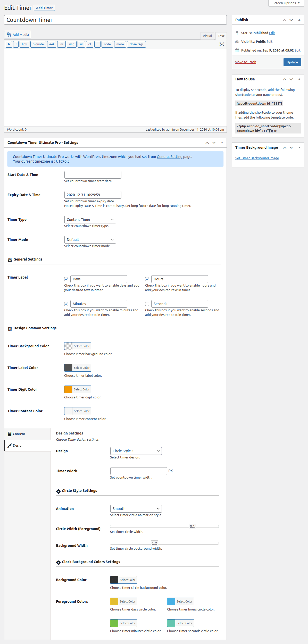
Task: Click close tags button
Action: pyautogui.click(x=137, y=44)
